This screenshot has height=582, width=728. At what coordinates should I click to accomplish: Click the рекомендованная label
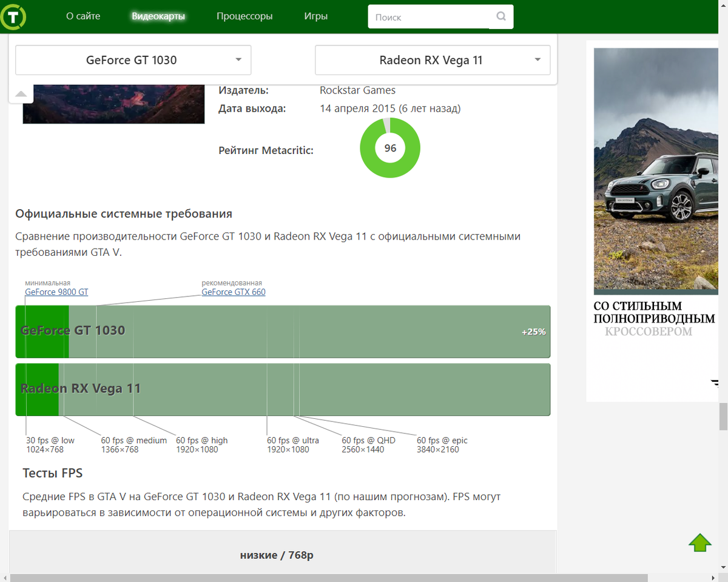click(232, 283)
